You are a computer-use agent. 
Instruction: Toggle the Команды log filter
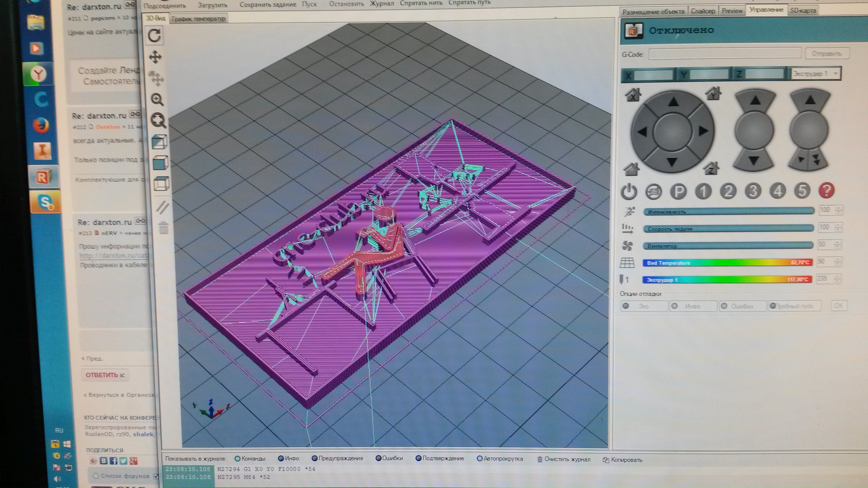point(250,459)
